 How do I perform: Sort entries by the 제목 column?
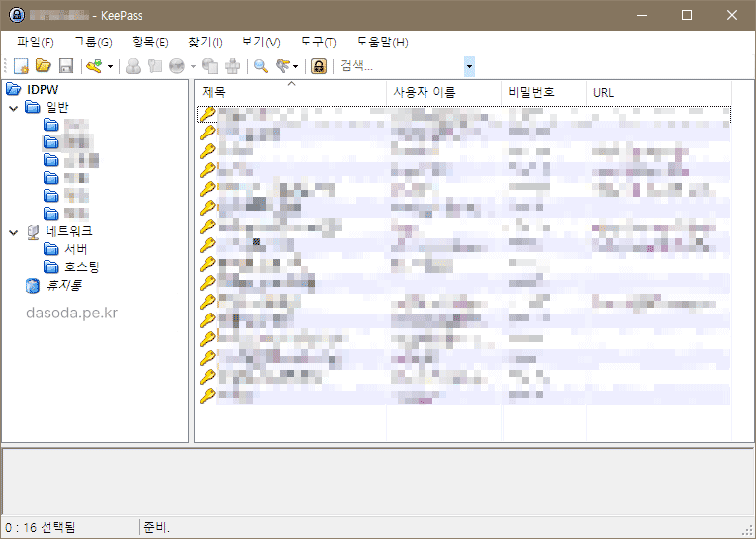click(291, 92)
